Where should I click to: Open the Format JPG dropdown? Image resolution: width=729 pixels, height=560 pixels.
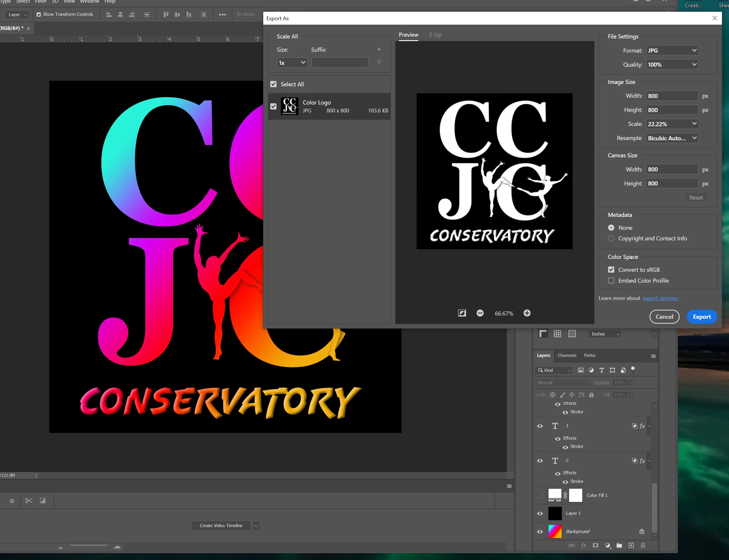[x=672, y=50]
